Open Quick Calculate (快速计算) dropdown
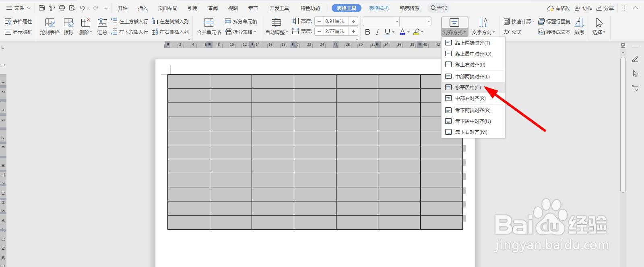 pyautogui.click(x=519, y=21)
